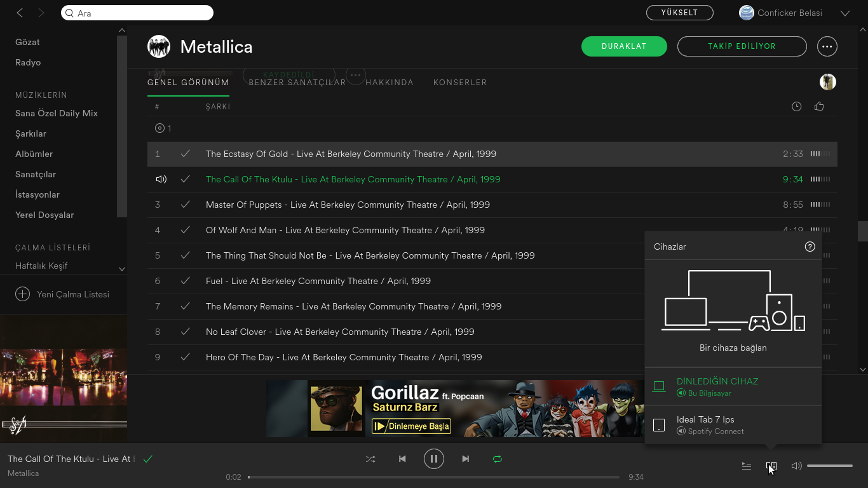Toggle saved checkmark for The Ecstasy Of Gold
Screen dimensions: 868x488
tap(186, 154)
